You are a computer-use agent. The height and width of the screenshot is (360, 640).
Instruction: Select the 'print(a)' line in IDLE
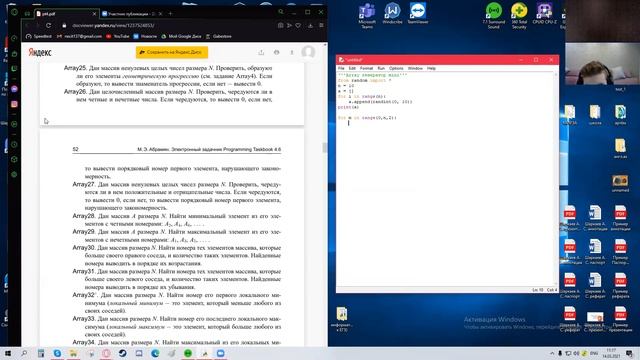tap(348, 107)
